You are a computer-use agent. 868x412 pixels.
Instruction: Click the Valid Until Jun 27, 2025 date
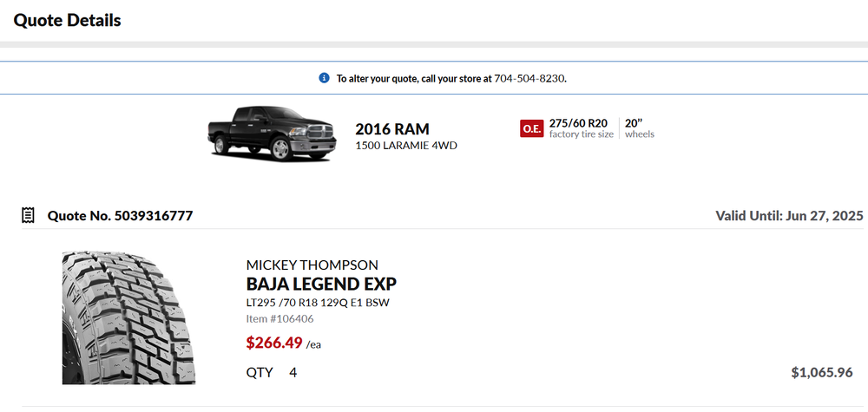pyautogui.click(x=789, y=215)
